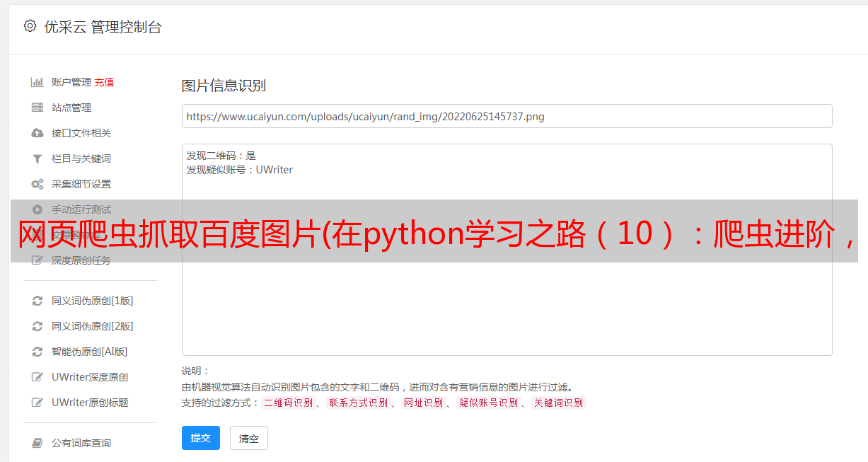Open 深度原创任务 in the sidebar
This screenshot has width=868, height=462.
click(81, 260)
